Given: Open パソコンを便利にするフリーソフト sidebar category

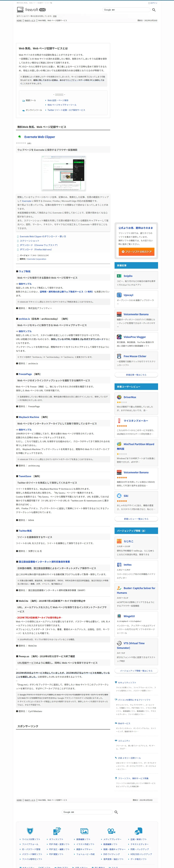Looking at the screenshot, I should [134, 700].
